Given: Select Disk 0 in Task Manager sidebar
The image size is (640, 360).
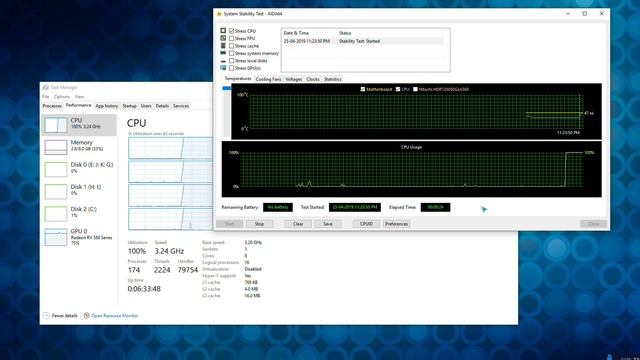Looking at the screenshot, I should [x=79, y=169].
